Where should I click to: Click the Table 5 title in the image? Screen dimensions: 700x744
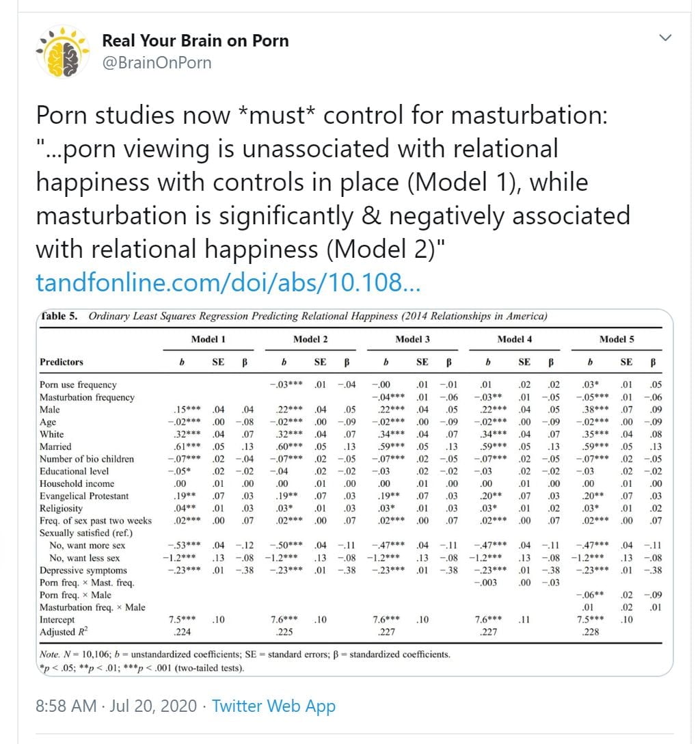click(294, 316)
